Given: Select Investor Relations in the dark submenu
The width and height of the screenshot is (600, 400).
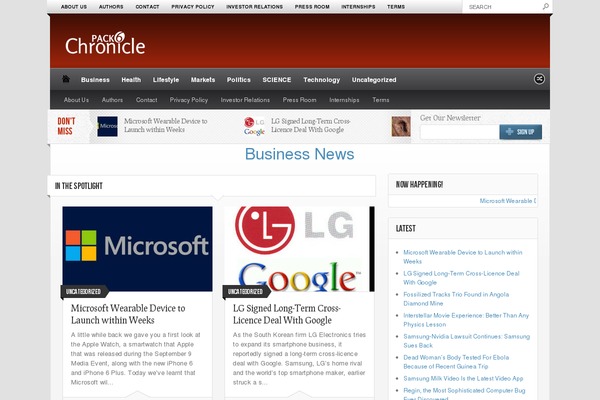Looking at the screenshot, I should [245, 100].
